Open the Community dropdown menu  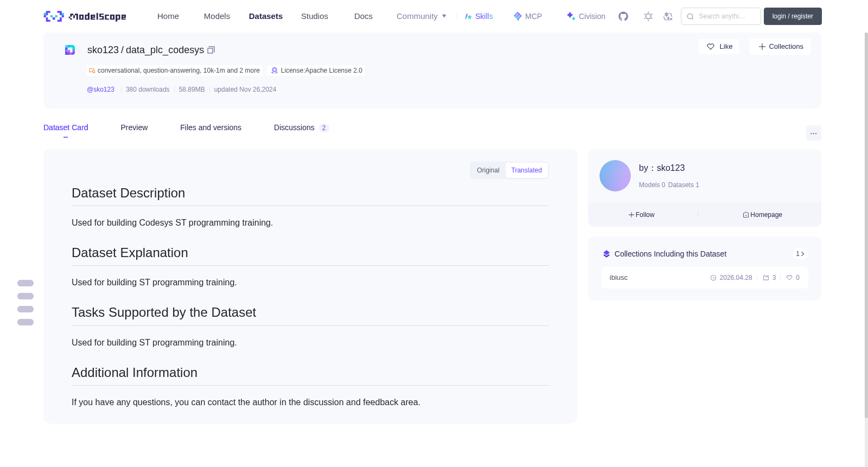point(422,16)
